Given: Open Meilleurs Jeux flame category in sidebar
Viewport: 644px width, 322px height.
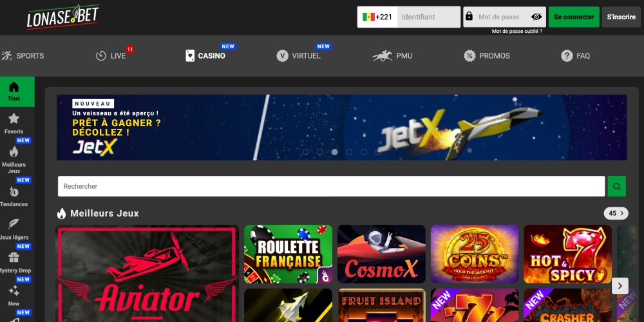Looking at the screenshot, I should pos(14,160).
